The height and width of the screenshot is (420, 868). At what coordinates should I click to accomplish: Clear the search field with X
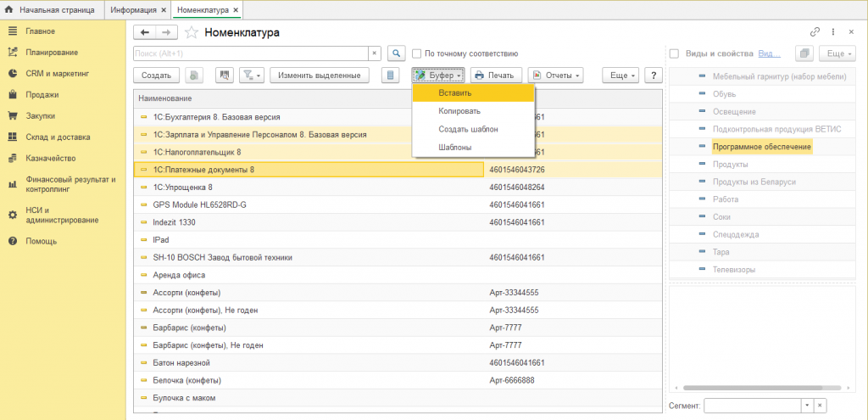(x=375, y=53)
